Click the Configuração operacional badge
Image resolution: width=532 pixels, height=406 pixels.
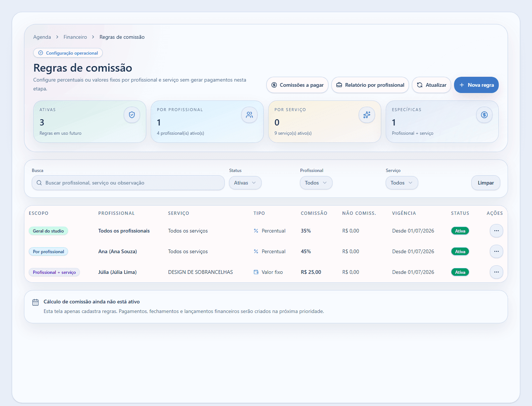pos(68,53)
